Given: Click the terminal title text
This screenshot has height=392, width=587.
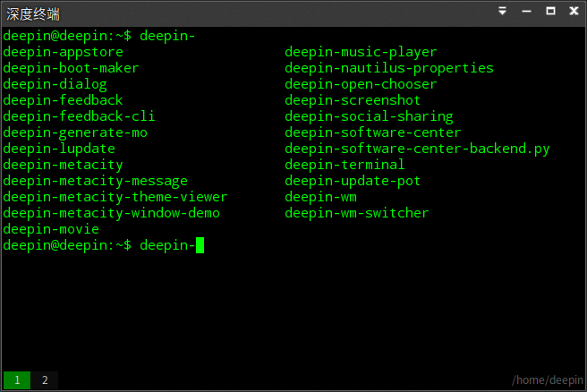Looking at the screenshot, I should (33, 14).
